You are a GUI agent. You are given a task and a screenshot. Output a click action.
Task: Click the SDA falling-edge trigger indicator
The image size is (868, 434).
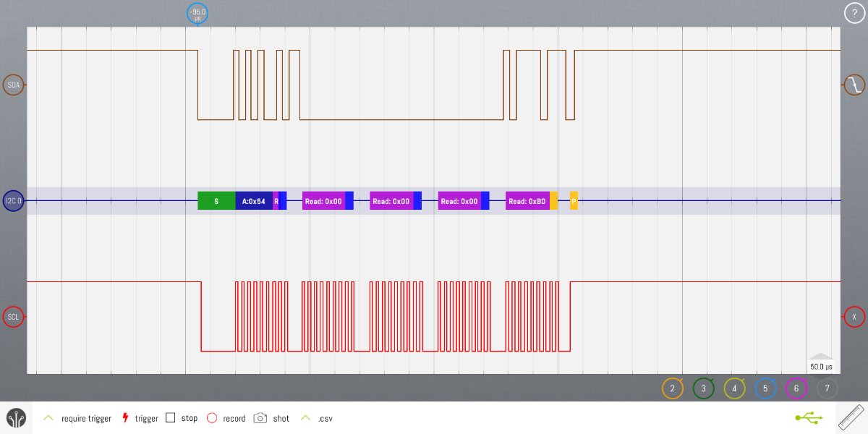pos(854,85)
